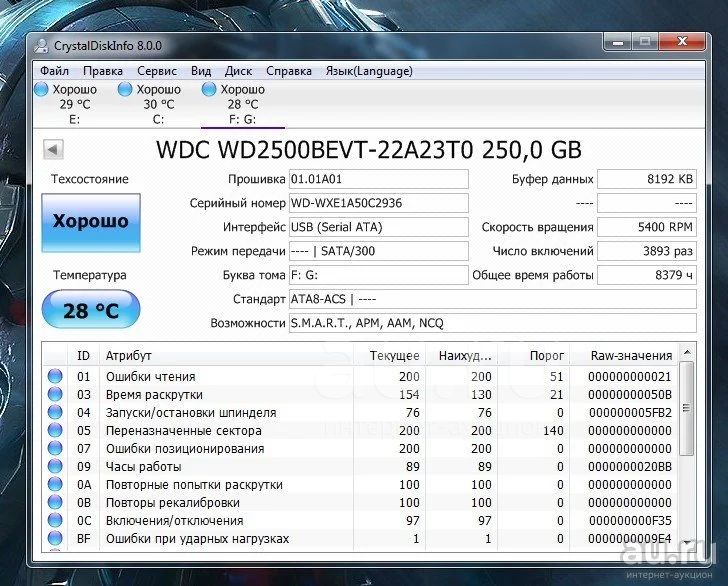The width and height of the screenshot is (728, 586).
Task: Select the Переназначенные сектора attribute row
Action: coord(361,430)
